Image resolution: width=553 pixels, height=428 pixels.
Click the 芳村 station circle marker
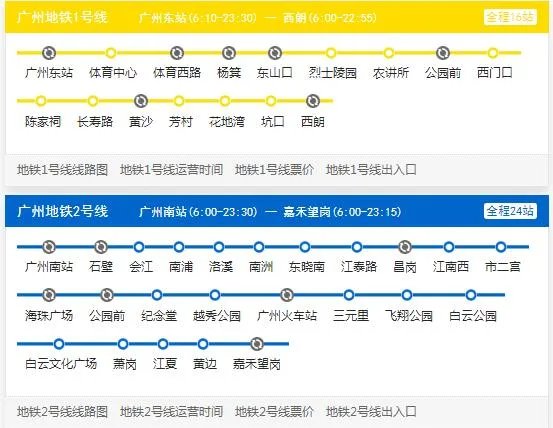(x=179, y=101)
